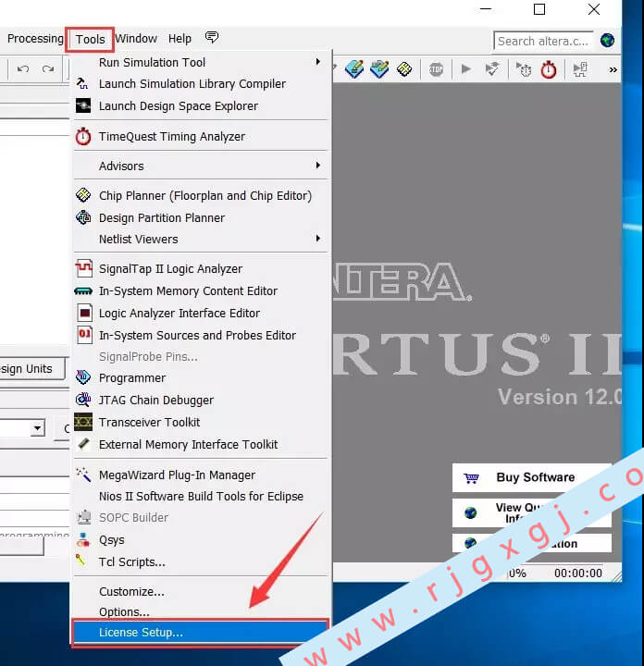Click the Redo toolbar icon
644x666 pixels.
click(x=48, y=68)
